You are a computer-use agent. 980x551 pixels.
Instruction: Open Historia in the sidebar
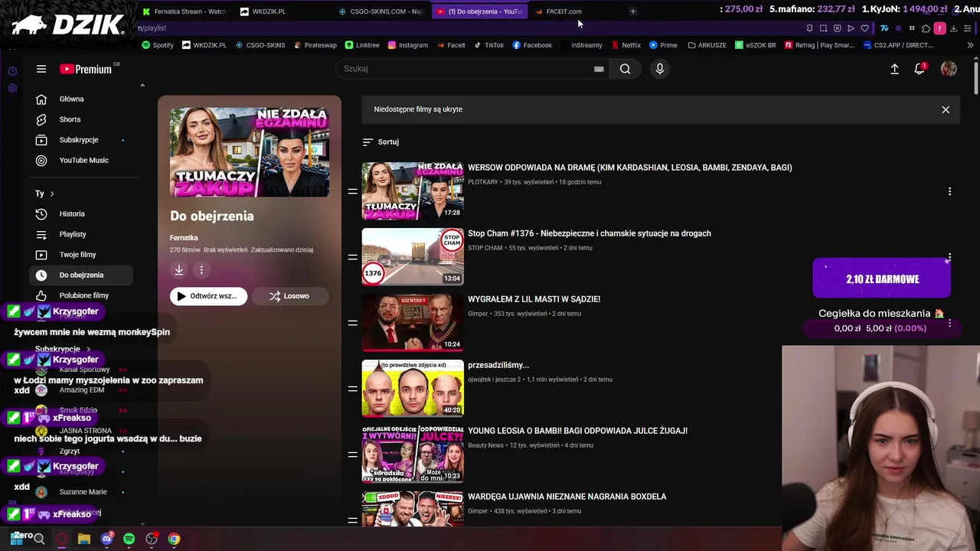click(x=81, y=214)
